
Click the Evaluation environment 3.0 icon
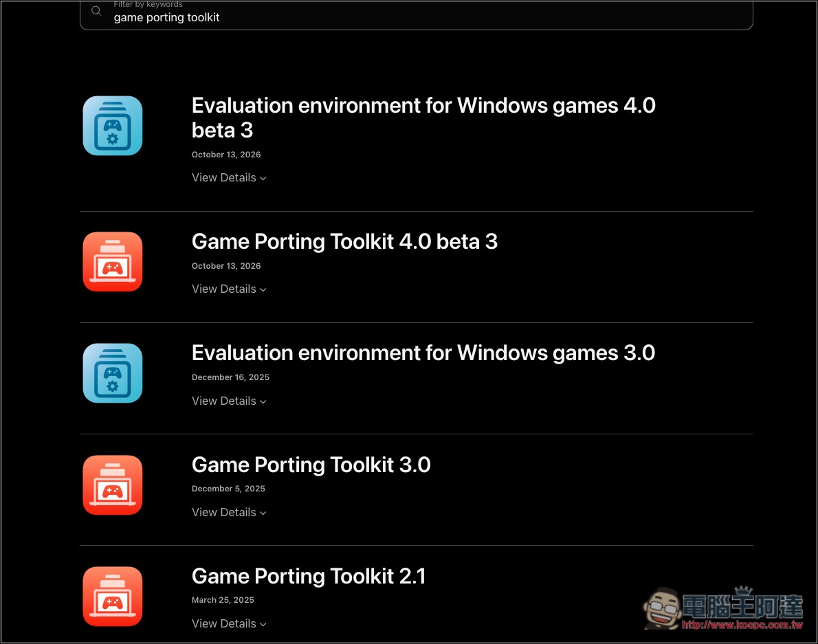tap(113, 373)
